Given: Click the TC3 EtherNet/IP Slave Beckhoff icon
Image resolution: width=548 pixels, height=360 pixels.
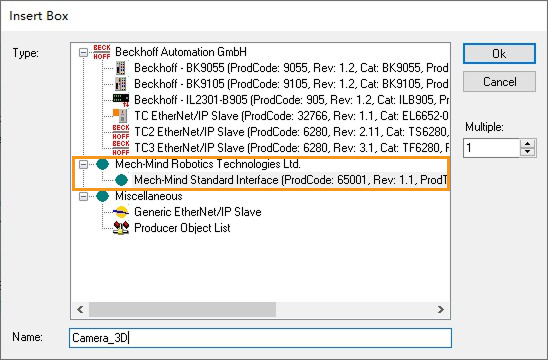Looking at the screenshot, I should [x=121, y=148].
